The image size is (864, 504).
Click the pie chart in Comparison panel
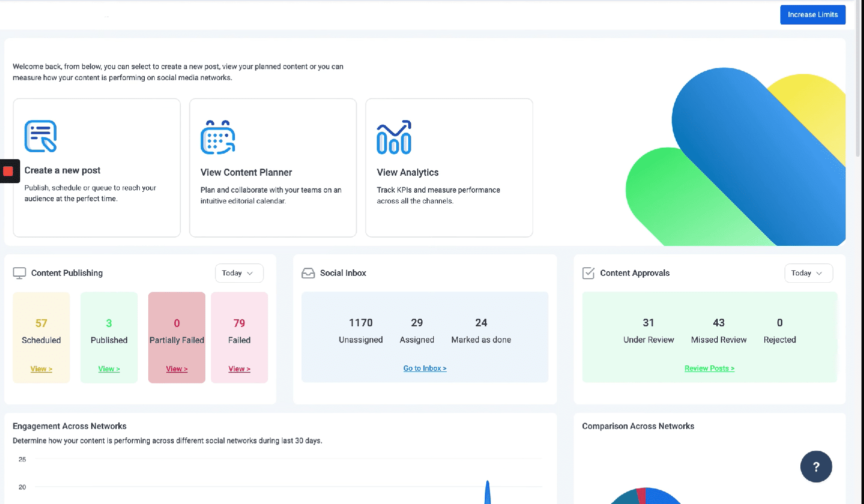(646, 496)
